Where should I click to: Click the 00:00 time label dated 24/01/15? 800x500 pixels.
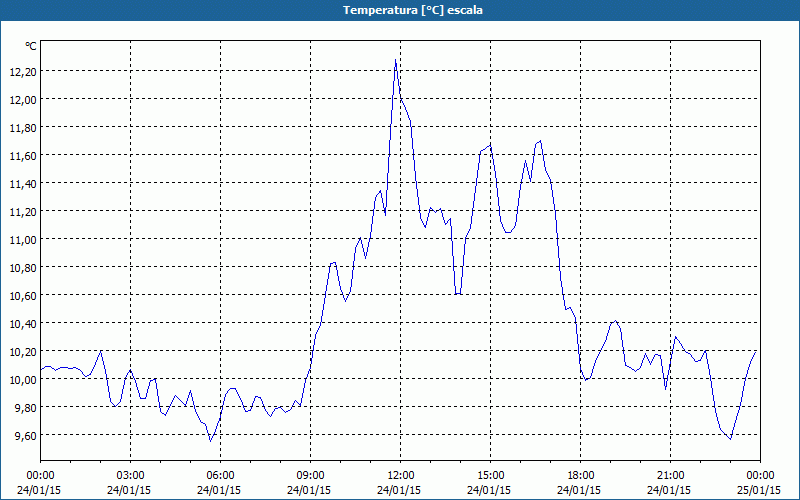coord(40,476)
